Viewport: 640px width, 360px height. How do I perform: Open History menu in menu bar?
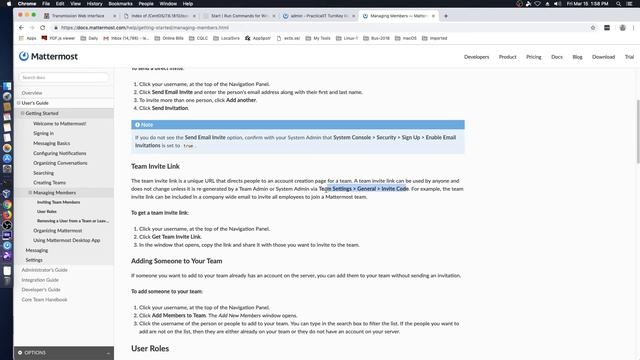[x=94, y=4]
